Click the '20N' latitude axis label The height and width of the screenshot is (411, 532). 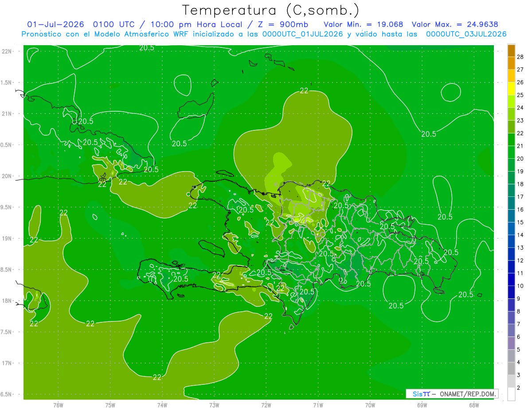click(x=7, y=176)
